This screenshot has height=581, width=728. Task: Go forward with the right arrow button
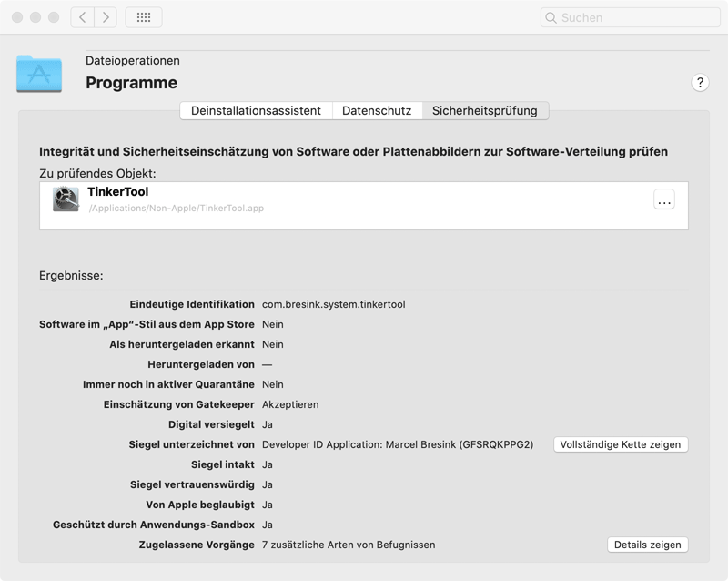[x=106, y=17]
